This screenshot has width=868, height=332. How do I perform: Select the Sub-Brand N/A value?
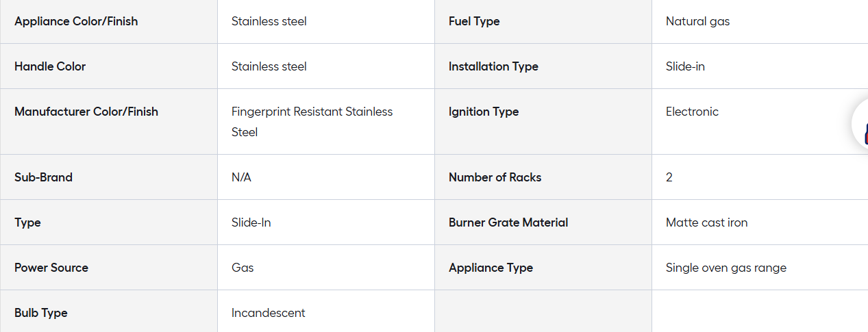pyautogui.click(x=241, y=177)
